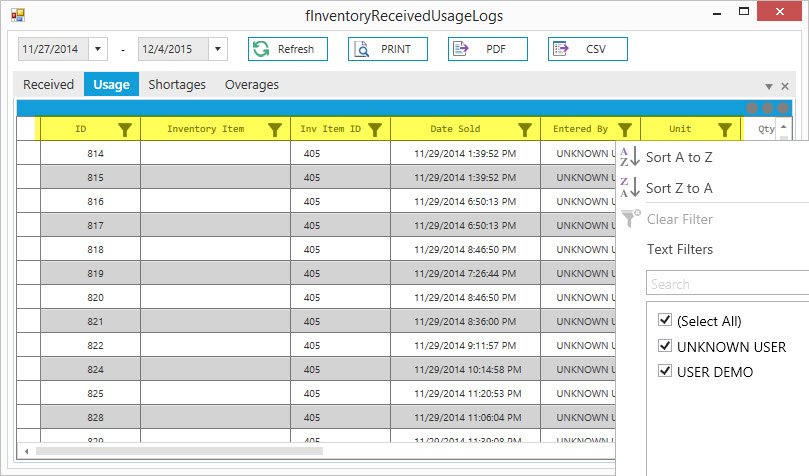Switch to the Received tab

[x=48, y=85]
